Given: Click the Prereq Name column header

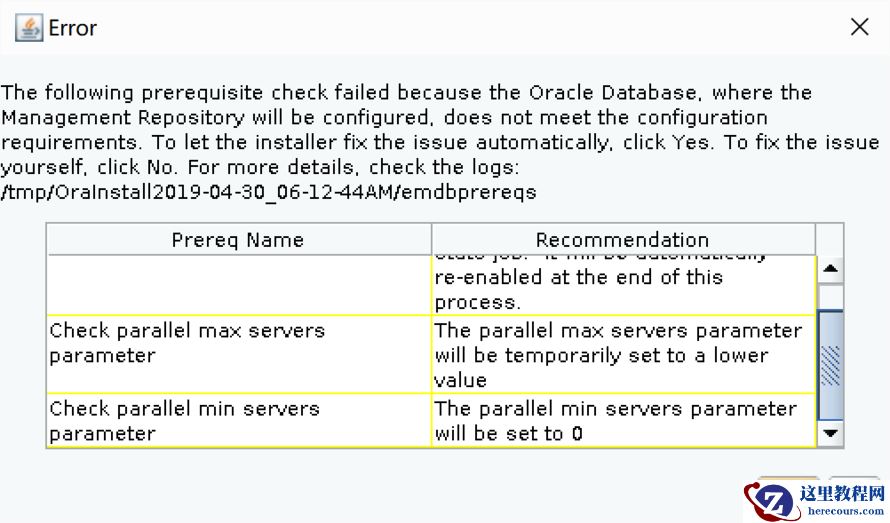Looking at the screenshot, I should tap(238, 240).
